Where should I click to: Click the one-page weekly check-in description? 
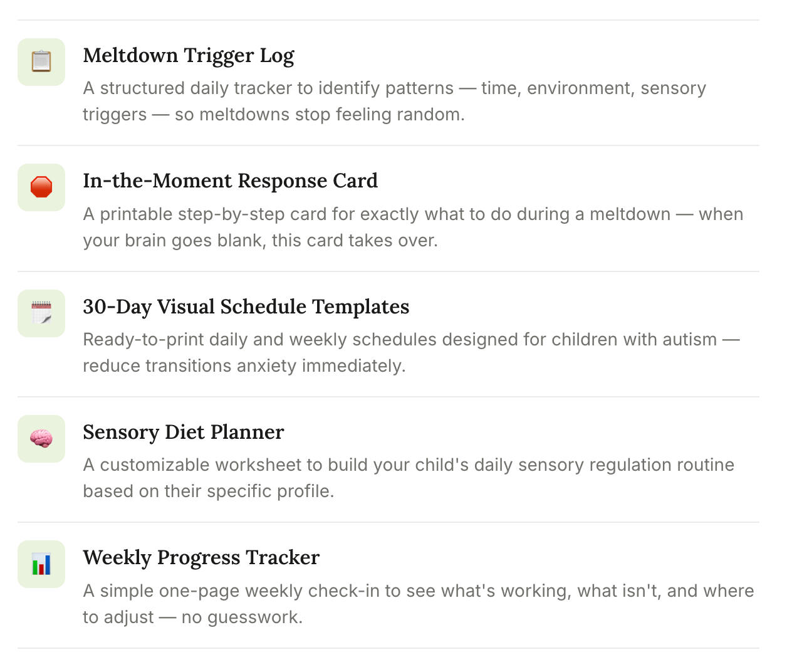pyautogui.click(x=418, y=604)
